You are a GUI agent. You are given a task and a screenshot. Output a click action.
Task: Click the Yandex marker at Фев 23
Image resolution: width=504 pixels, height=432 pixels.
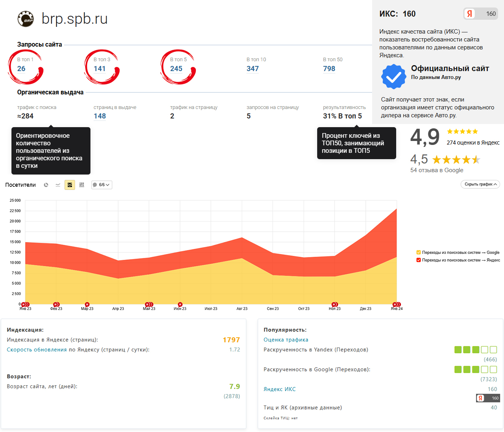click(56, 304)
